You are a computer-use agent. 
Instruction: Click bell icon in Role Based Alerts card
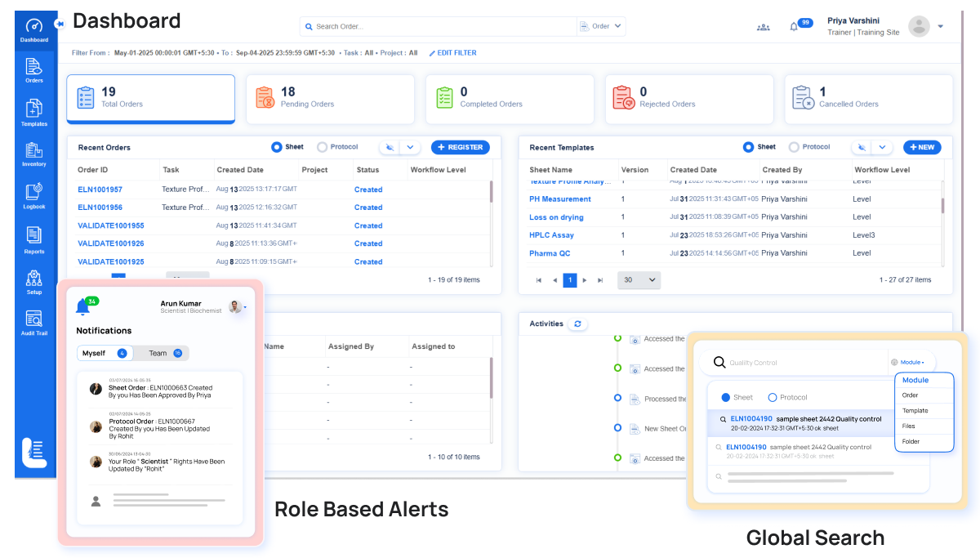click(81, 307)
